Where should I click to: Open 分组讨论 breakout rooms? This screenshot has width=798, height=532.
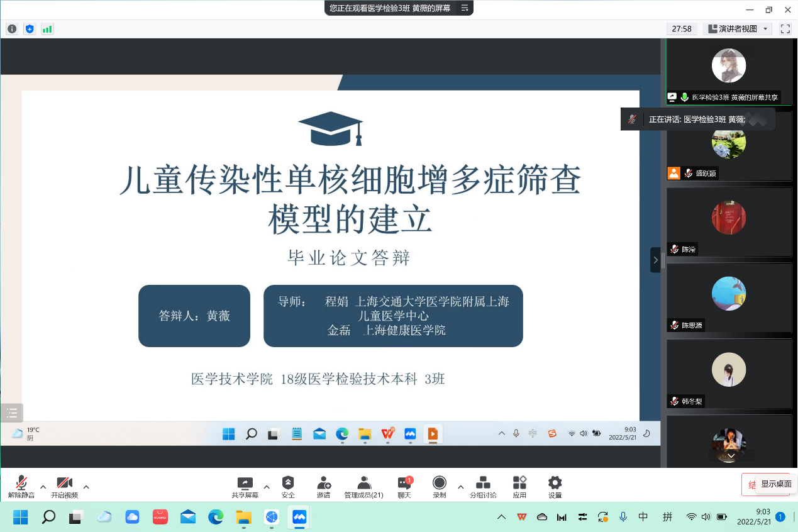point(483,486)
